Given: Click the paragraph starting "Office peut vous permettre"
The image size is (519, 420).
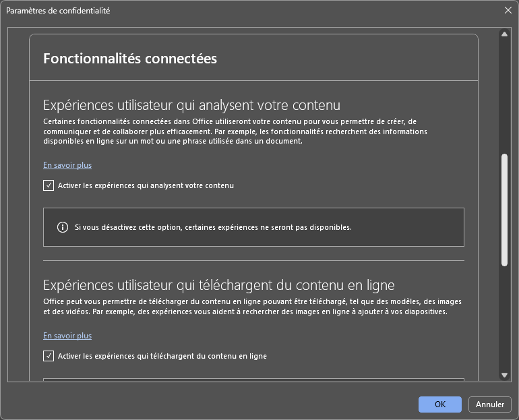Looking at the screenshot, I should click(x=252, y=307).
